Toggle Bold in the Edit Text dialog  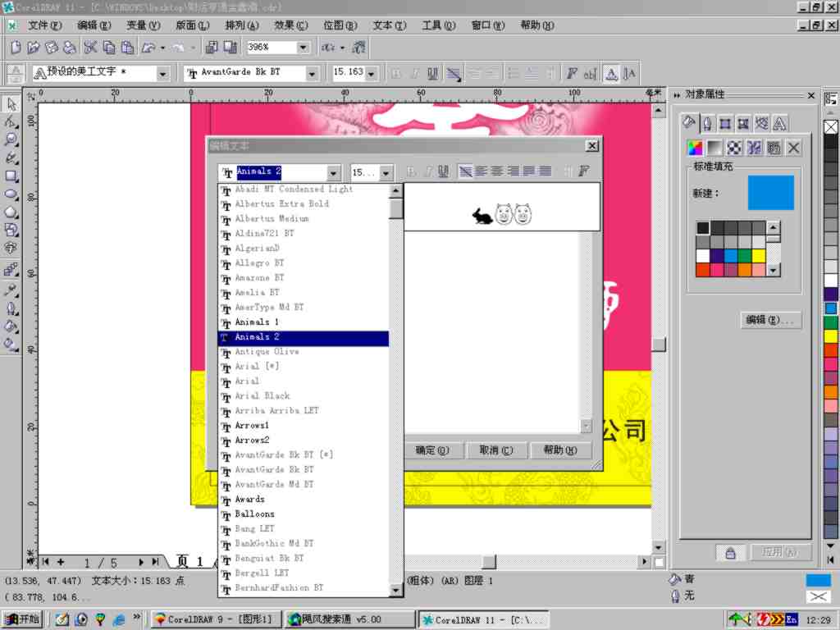[411, 171]
